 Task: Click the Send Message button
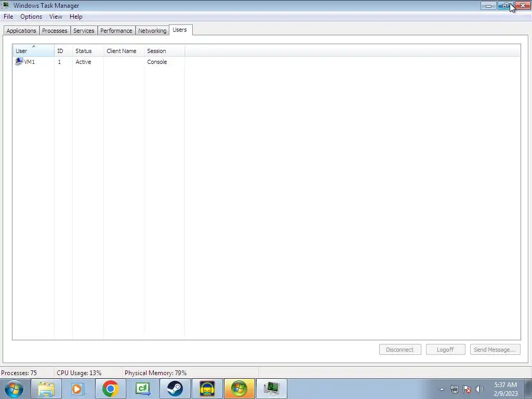(x=495, y=350)
